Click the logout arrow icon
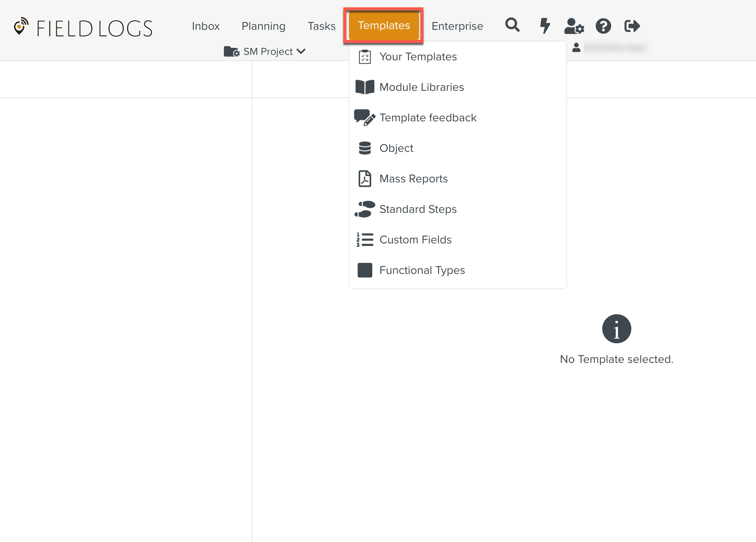The image size is (756, 542). tap(632, 26)
